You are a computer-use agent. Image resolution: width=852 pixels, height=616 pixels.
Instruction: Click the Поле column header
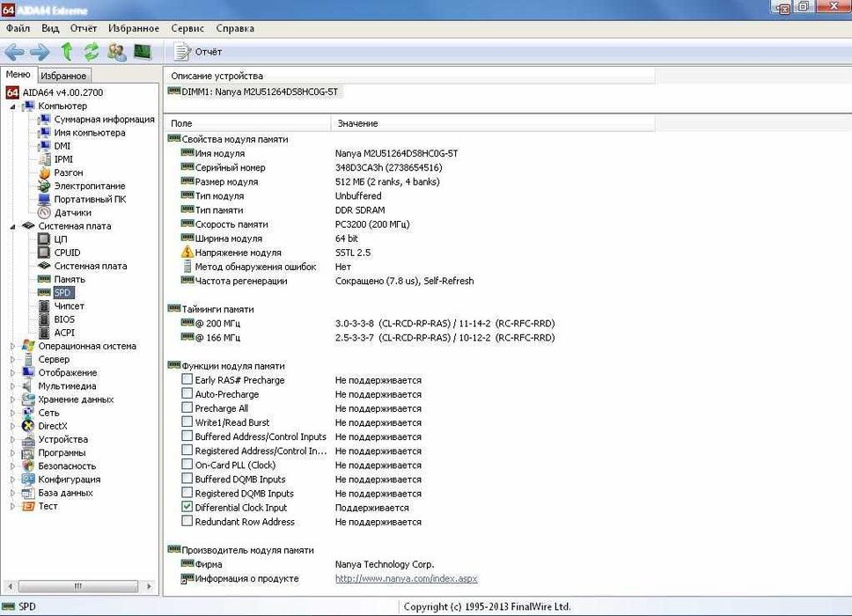(248, 123)
